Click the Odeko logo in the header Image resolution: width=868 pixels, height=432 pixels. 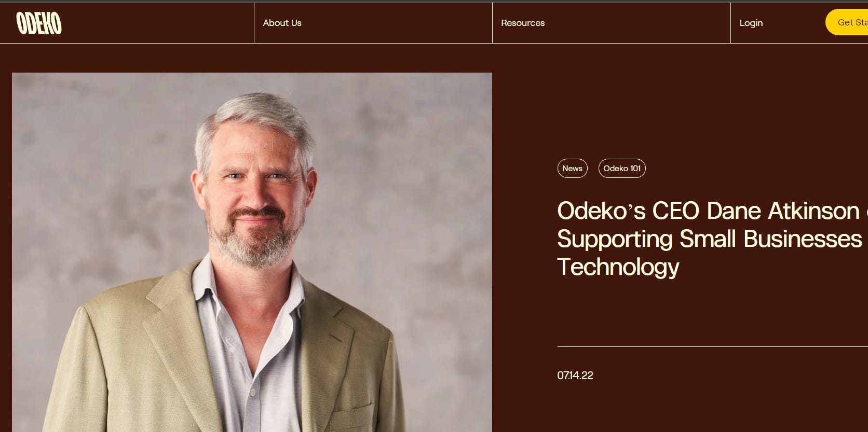(39, 23)
